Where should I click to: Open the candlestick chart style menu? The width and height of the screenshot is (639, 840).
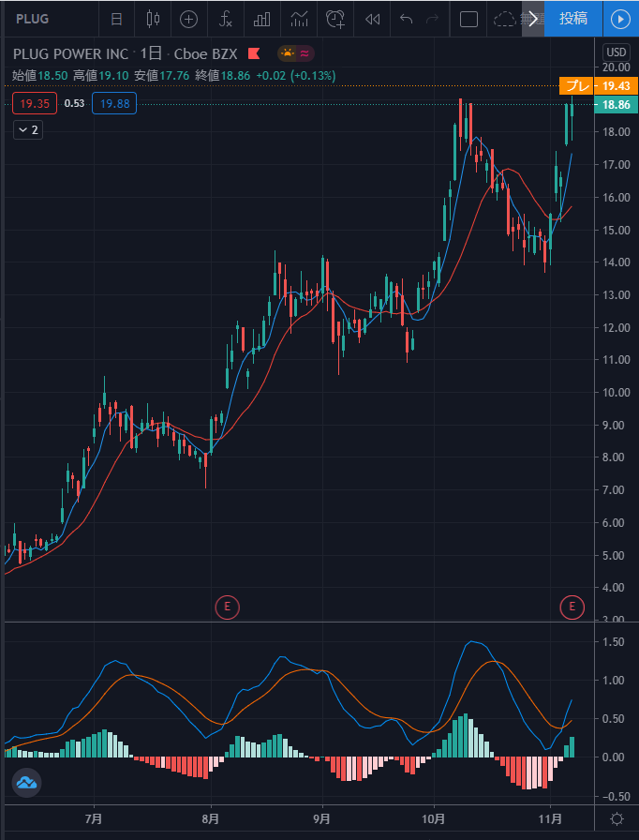pos(153,20)
